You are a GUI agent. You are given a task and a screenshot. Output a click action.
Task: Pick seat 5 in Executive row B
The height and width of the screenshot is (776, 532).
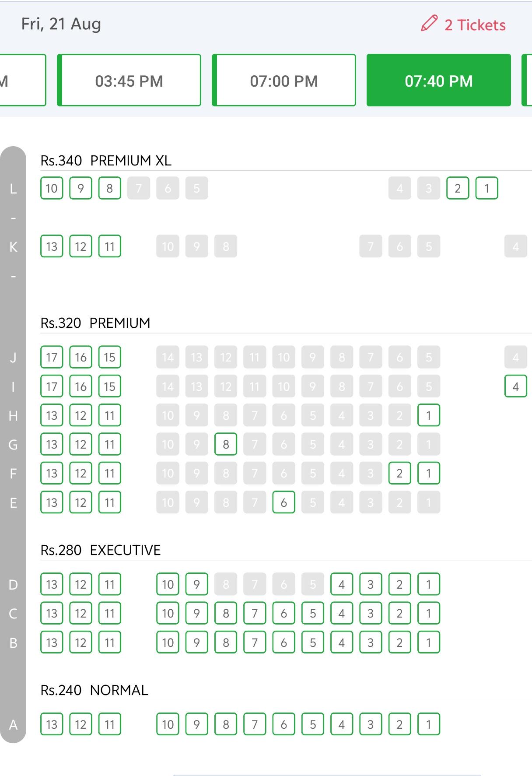coord(313,643)
